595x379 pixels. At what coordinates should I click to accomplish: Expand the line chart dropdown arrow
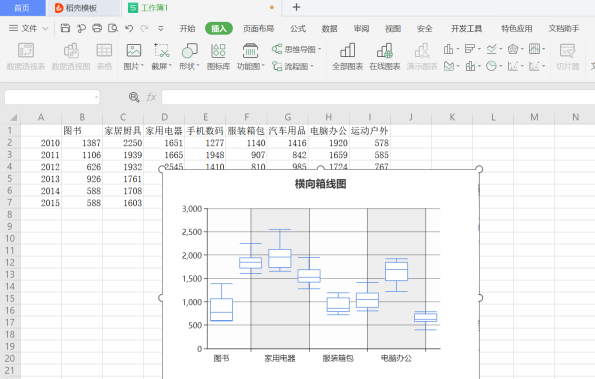pyautogui.click(x=501, y=49)
